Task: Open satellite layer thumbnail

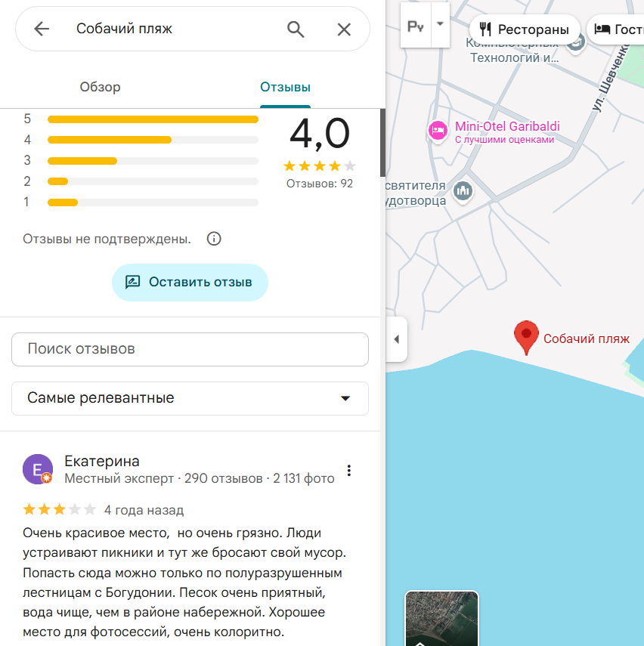Action: (x=441, y=618)
